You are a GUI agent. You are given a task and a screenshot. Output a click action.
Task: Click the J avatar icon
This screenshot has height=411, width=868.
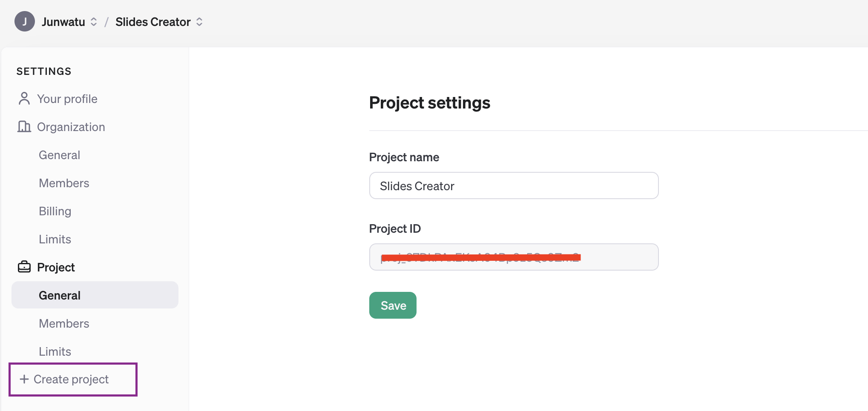pos(25,22)
